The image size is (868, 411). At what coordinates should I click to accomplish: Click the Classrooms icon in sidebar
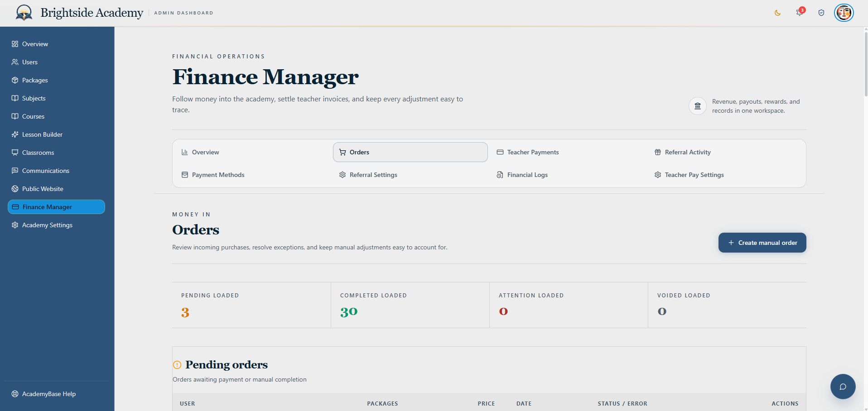click(15, 153)
